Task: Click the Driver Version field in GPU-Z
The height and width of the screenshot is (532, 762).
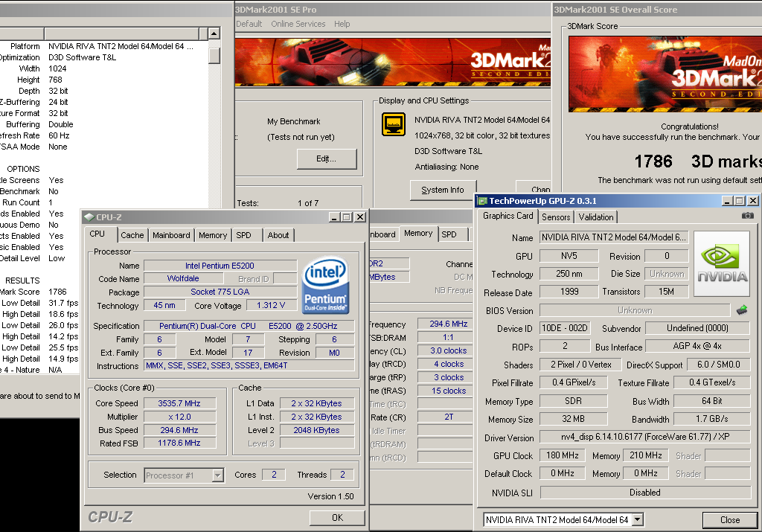Action: 645,437
